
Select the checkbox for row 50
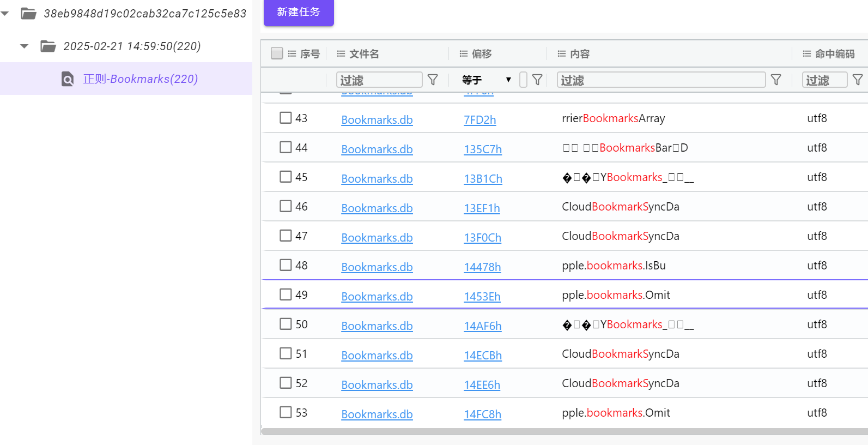(286, 324)
